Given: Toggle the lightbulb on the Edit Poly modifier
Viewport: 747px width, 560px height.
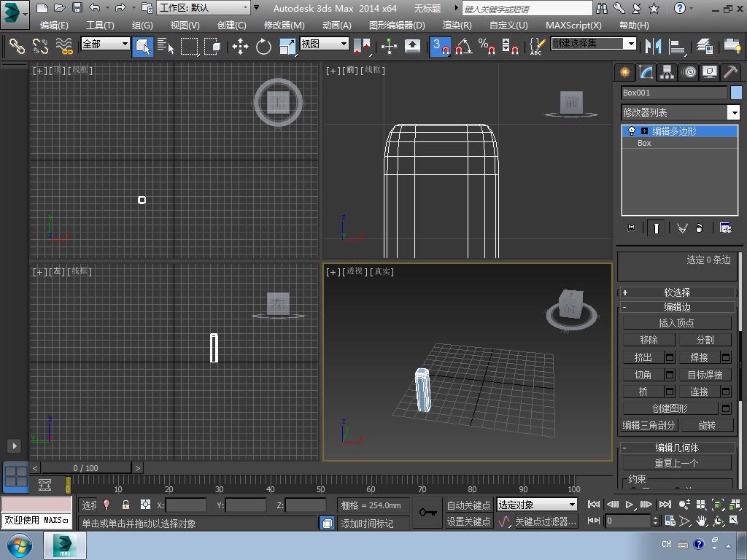Looking at the screenshot, I should [632, 131].
